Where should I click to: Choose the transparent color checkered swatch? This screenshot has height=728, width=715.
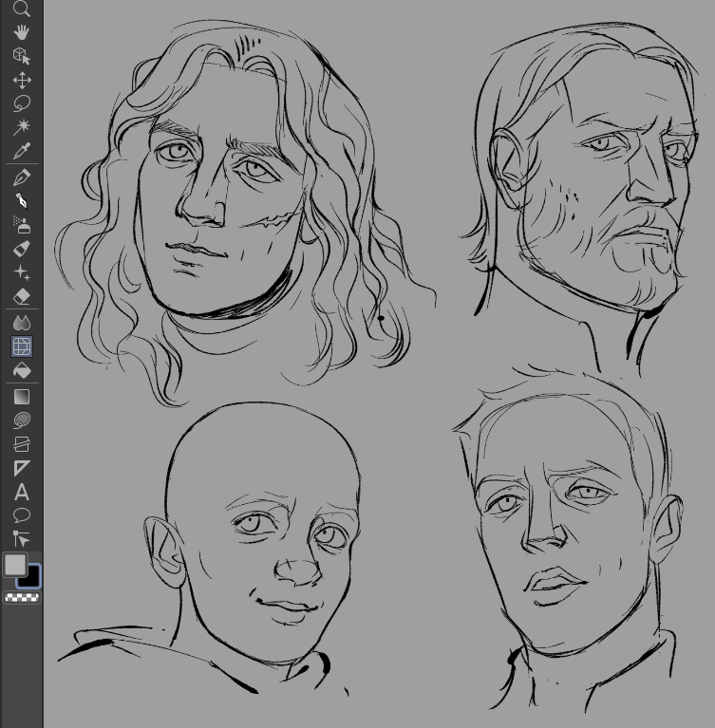pos(22,598)
